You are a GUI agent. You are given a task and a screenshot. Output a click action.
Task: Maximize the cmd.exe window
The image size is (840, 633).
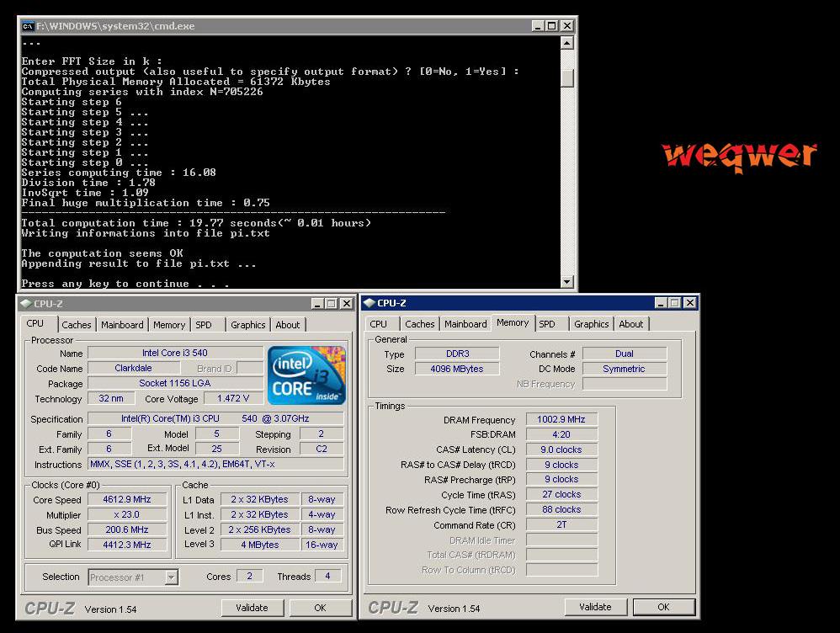[x=552, y=26]
